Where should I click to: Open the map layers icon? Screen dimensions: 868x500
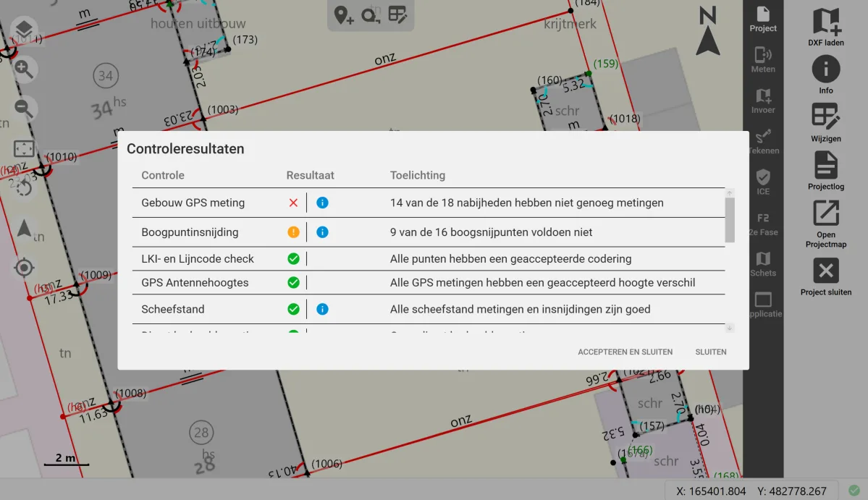24,30
